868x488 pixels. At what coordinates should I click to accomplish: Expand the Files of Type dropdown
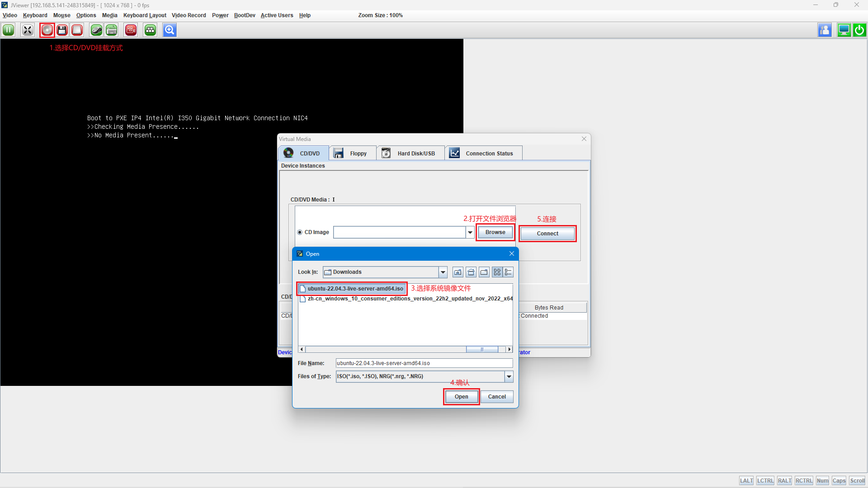click(509, 376)
